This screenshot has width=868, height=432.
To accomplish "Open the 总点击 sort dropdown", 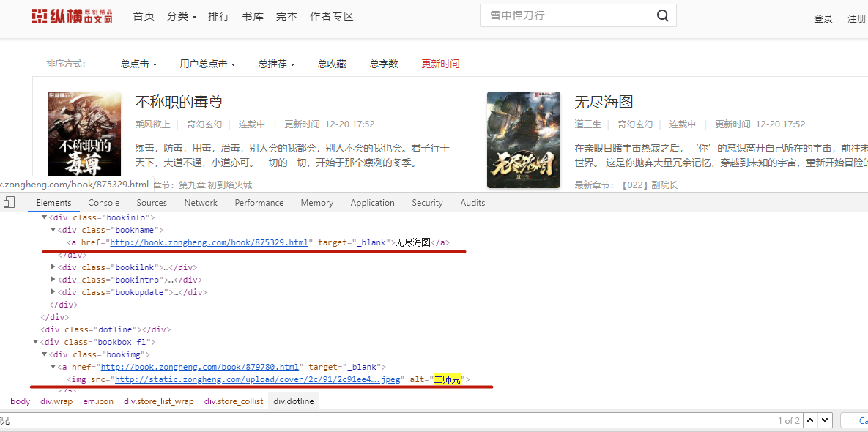I will coord(139,64).
